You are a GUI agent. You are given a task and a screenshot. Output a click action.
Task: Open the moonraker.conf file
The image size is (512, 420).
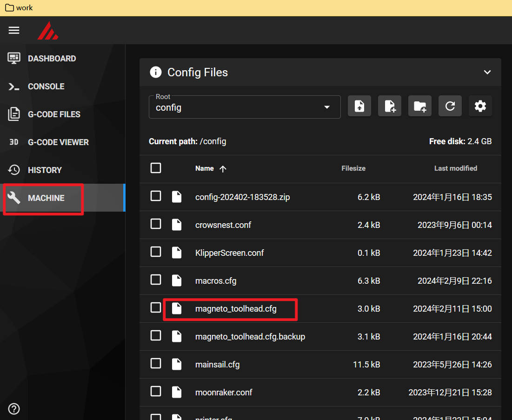224,392
